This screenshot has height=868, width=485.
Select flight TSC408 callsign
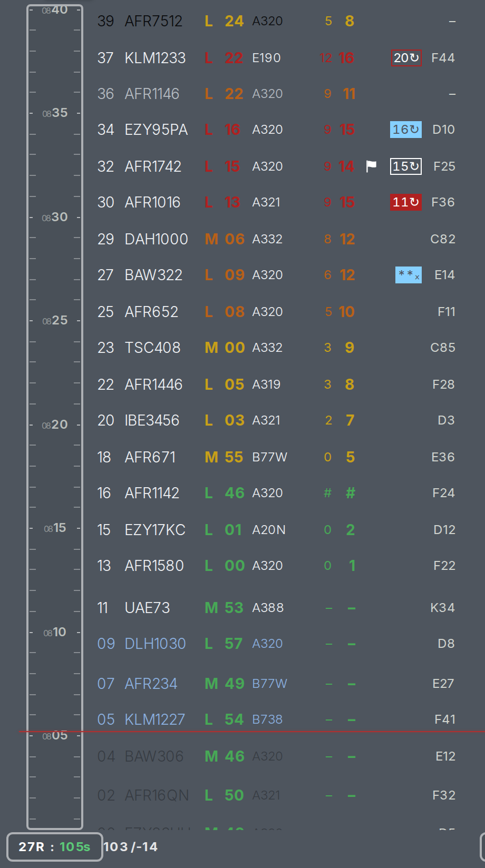[x=152, y=348]
